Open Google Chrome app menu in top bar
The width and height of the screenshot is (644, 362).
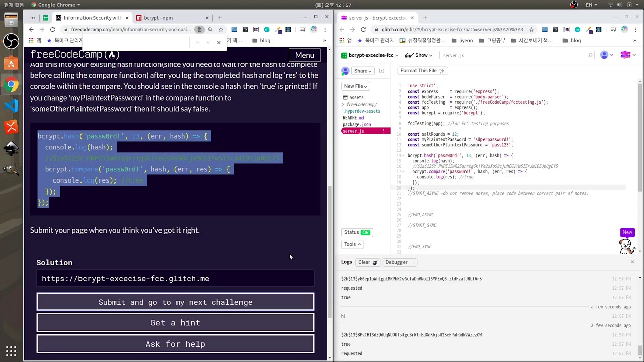pyautogui.click(x=56, y=5)
